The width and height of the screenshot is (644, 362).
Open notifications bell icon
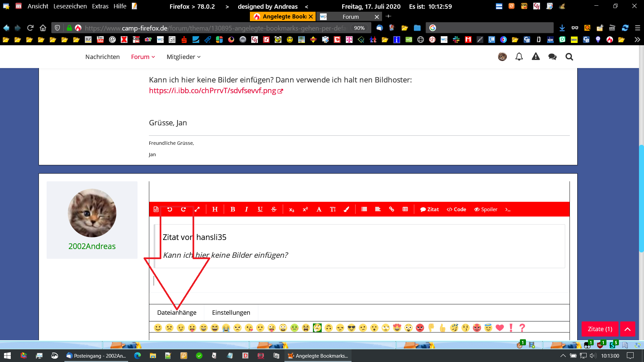pyautogui.click(x=519, y=57)
